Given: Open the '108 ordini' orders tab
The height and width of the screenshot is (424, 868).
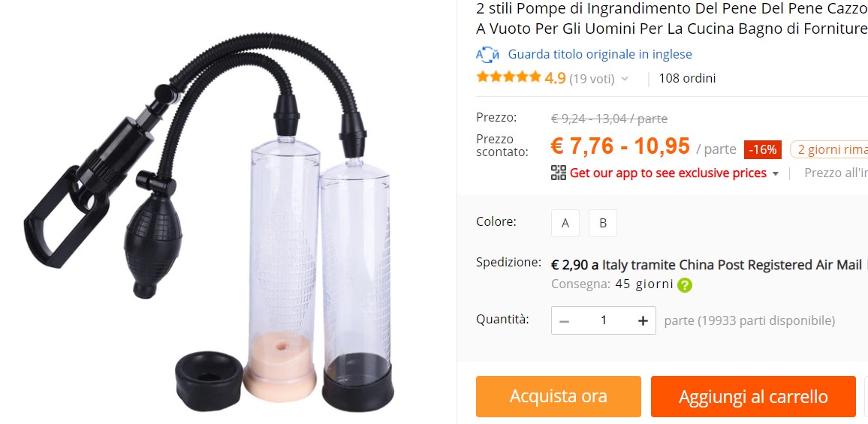Looking at the screenshot, I should coord(687,78).
